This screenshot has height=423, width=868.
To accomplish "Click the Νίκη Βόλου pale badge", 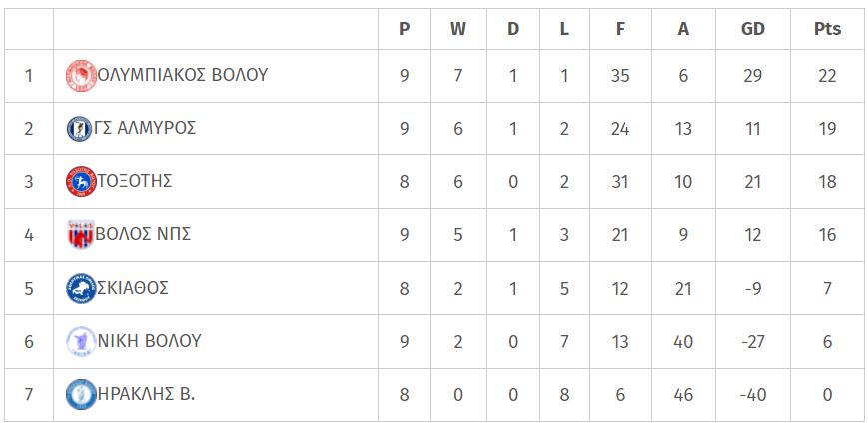I will coord(81,342).
